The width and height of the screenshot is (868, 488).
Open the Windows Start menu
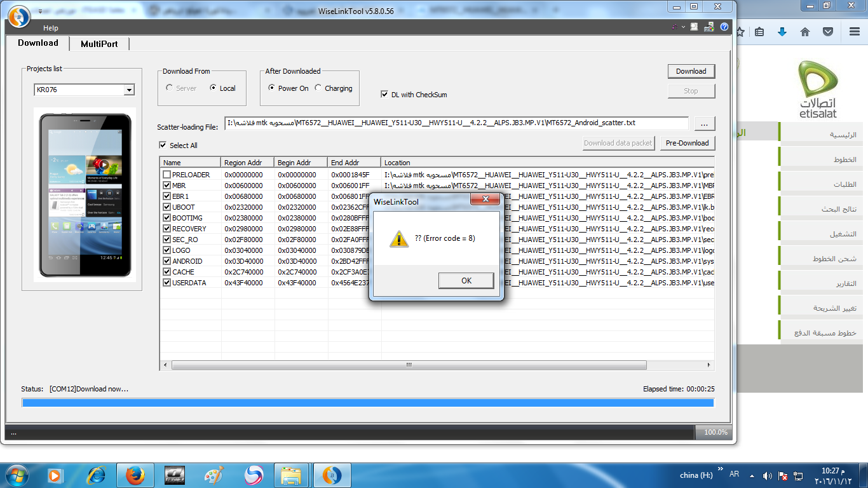click(16, 475)
